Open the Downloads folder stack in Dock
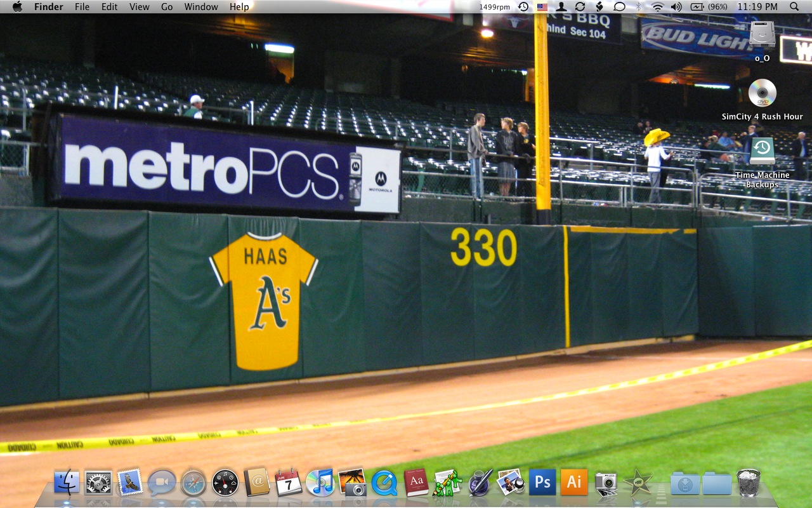The image size is (812, 508). [x=685, y=483]
